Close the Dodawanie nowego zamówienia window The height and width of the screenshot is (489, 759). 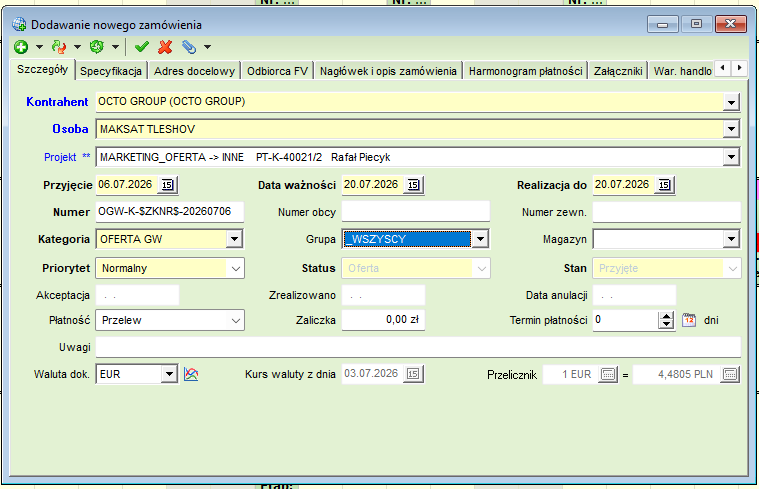coord(730,24)
